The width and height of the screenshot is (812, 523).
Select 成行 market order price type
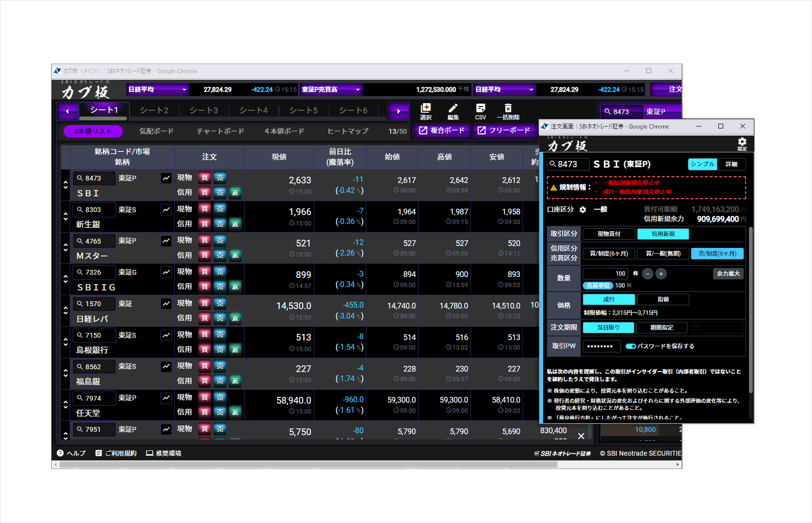(609, 299)
